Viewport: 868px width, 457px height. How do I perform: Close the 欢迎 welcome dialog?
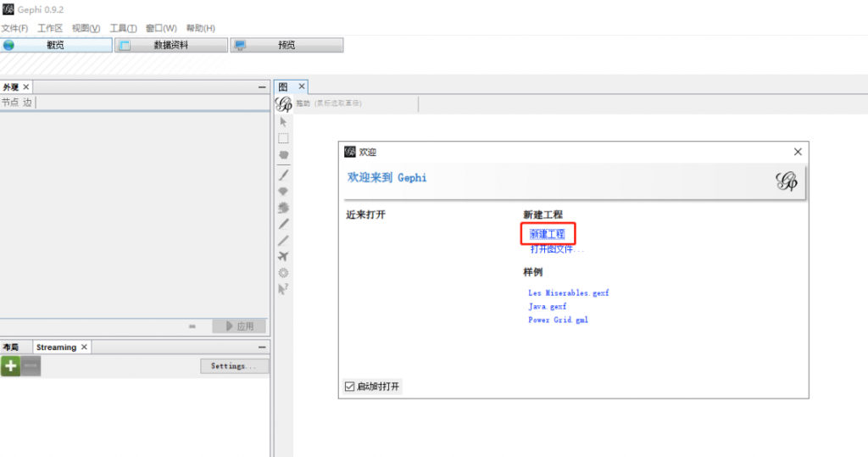point(798,152)
